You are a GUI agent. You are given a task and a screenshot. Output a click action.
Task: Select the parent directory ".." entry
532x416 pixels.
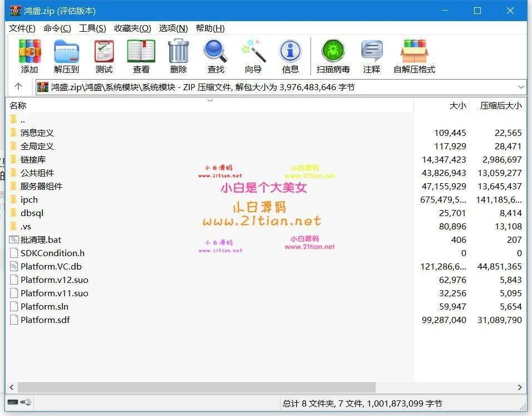point(22,119)
